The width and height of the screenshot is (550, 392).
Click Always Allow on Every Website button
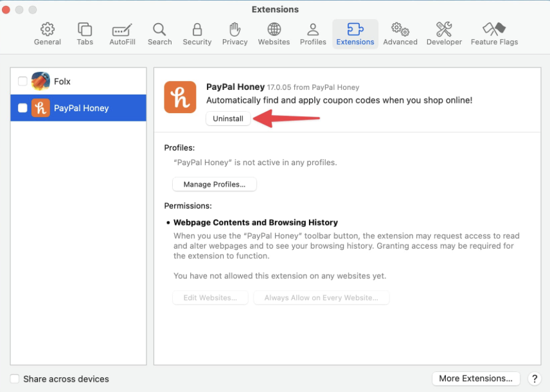pyautogui.click(x=321, y=298)
